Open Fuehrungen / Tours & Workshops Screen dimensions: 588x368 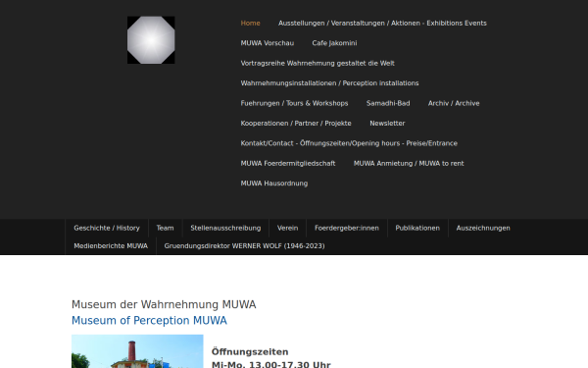[x=294, y=103]
